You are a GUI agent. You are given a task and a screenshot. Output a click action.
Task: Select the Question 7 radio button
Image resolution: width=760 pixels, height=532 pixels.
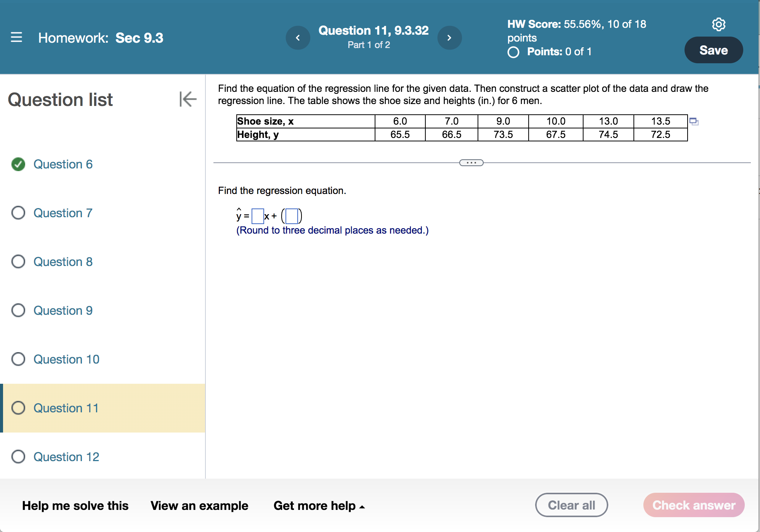coord(18,213)
